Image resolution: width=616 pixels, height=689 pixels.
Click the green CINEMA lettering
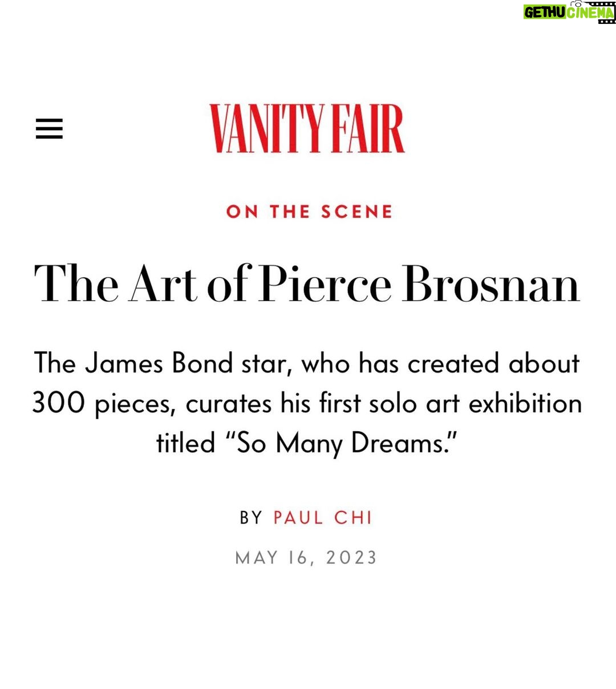591,13
